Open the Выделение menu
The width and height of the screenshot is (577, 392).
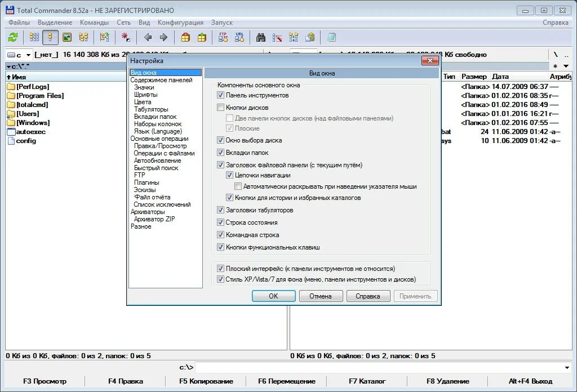[55, 23]
